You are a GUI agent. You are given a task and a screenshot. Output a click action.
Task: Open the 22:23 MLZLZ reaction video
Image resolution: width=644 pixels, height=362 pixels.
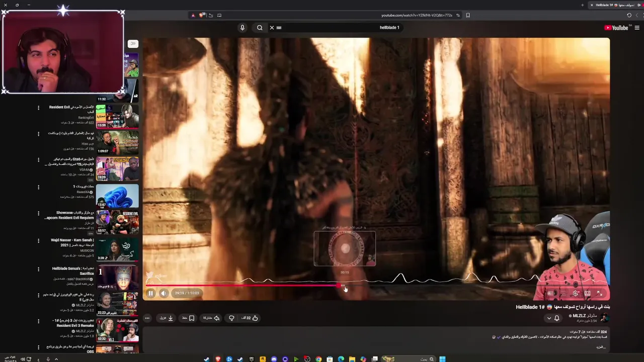pyautogui.click(x=117, y=303)
